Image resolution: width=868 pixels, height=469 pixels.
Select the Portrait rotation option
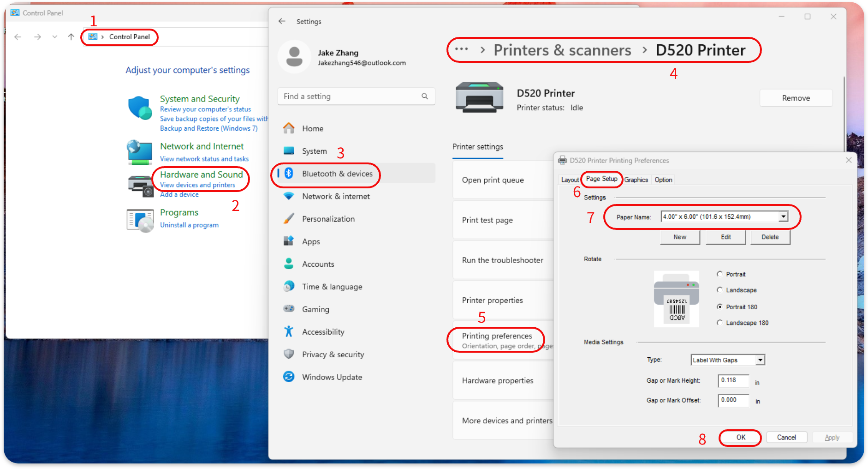(719, 274)
